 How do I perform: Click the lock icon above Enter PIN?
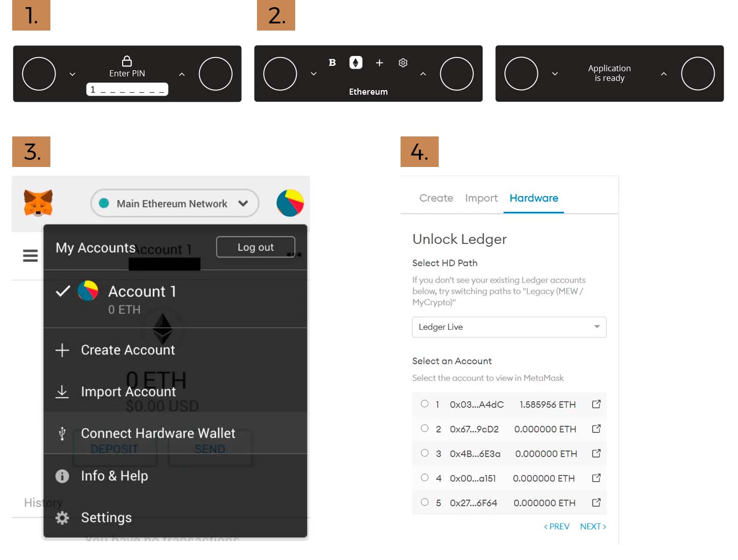[127, 61]
